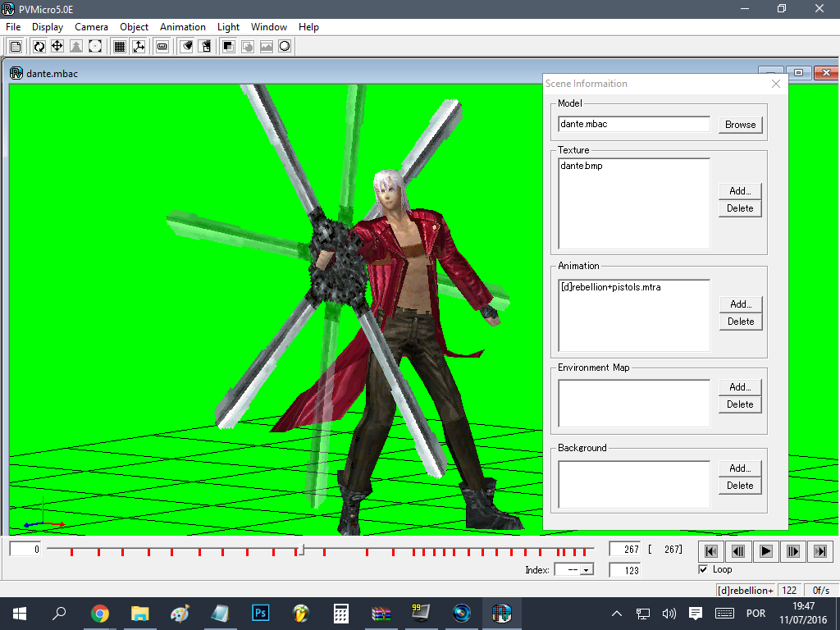840x630 pixels.
Task: Click Add in the Texture section
Action: pos(740,190)
